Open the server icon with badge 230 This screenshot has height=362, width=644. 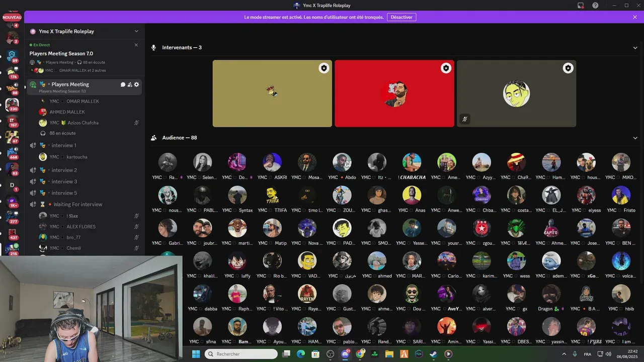12,105
